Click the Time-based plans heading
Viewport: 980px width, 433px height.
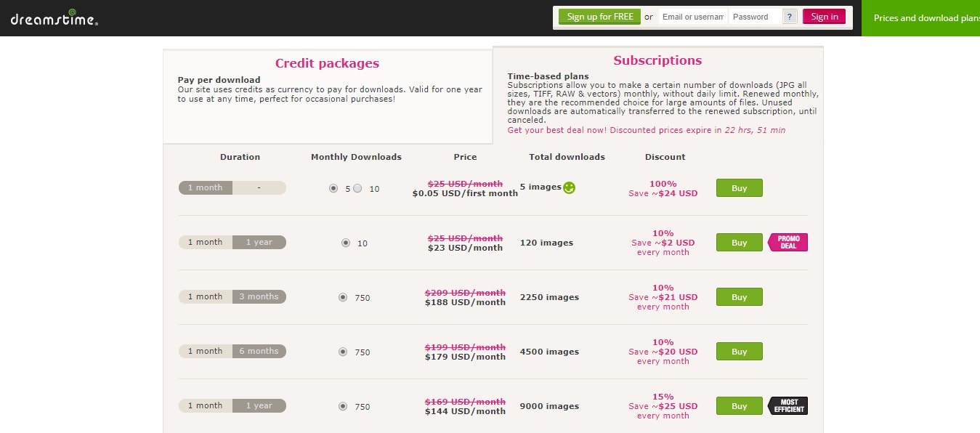pos(548,76)
